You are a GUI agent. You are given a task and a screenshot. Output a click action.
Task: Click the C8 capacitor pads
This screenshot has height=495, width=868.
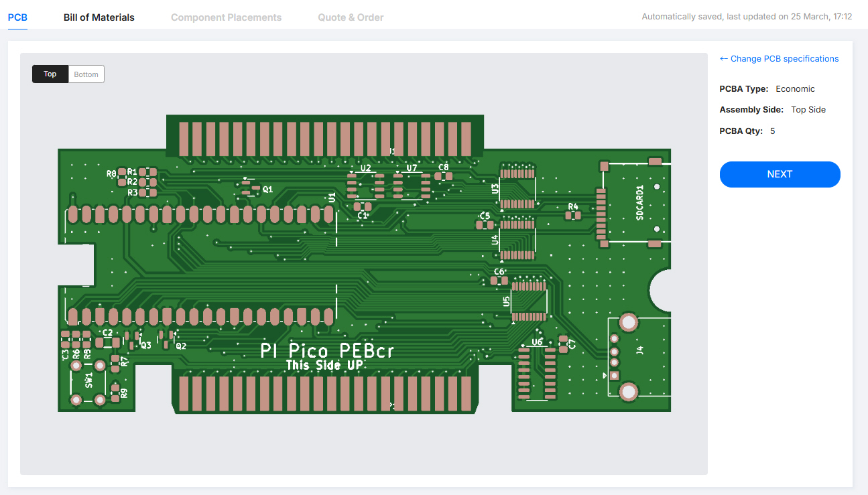click(443, 176)
